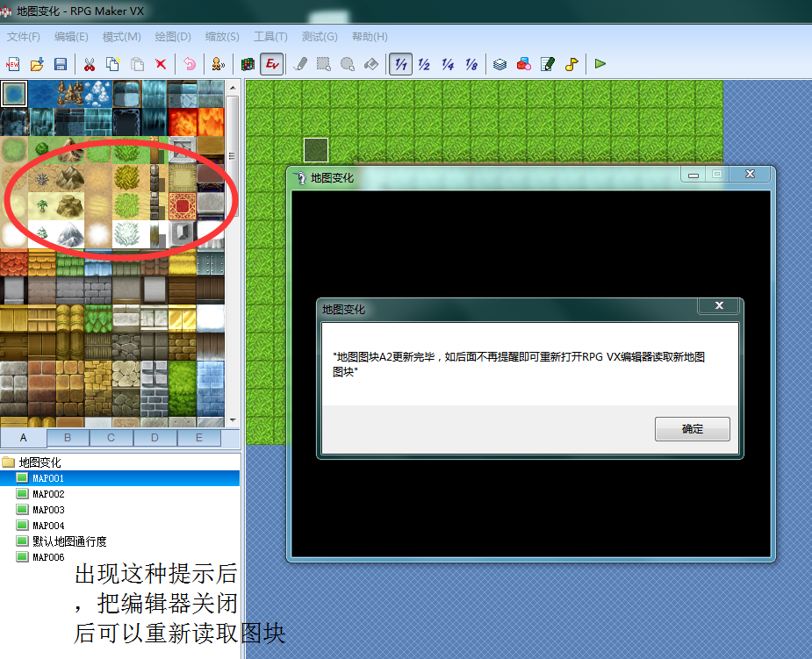812x659 pixels.
Task: Select MAP006 in the map tree
Action: click(48, 557)
